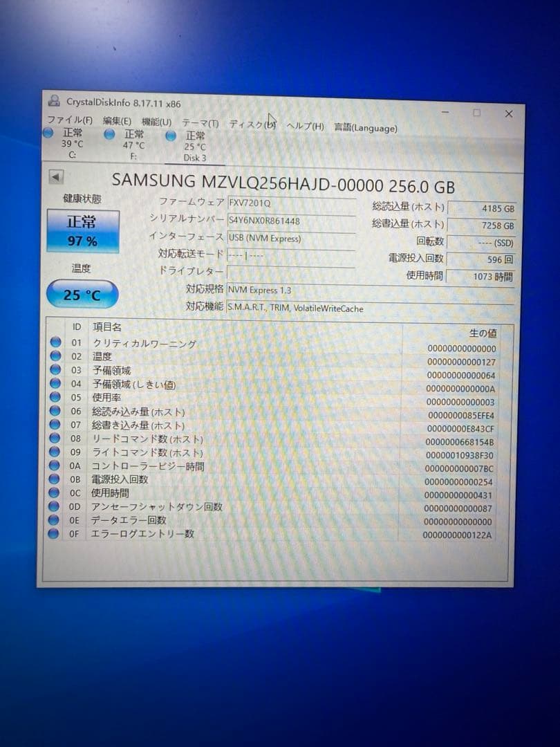The width and height of the screenshot is (560, 747).
Task: Click the total host writes value 7258 GB
Action: [x=481, y=225]
